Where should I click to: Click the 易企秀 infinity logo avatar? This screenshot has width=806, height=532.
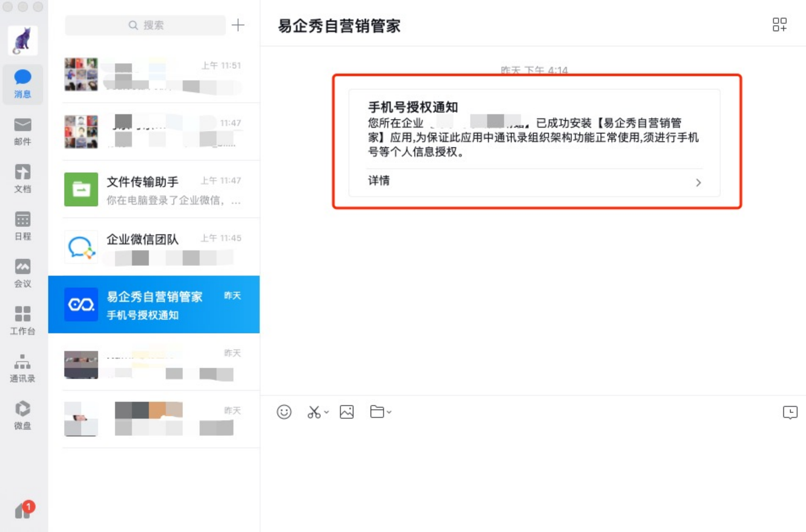click(x=81, y=304)
